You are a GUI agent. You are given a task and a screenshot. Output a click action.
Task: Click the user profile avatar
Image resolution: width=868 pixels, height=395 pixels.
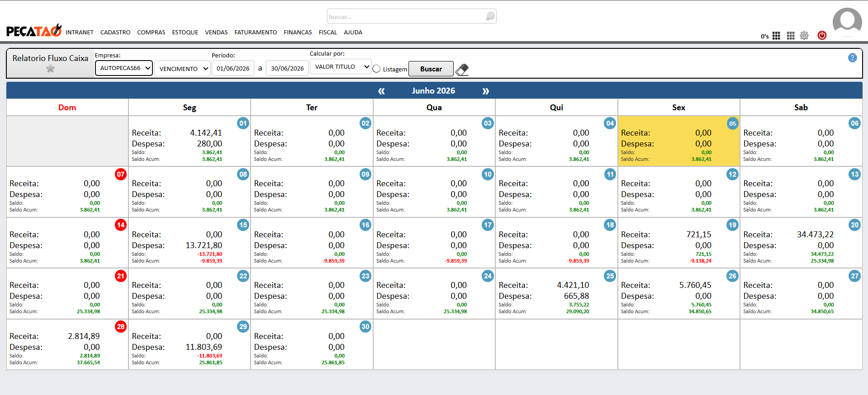coord(847,22)
